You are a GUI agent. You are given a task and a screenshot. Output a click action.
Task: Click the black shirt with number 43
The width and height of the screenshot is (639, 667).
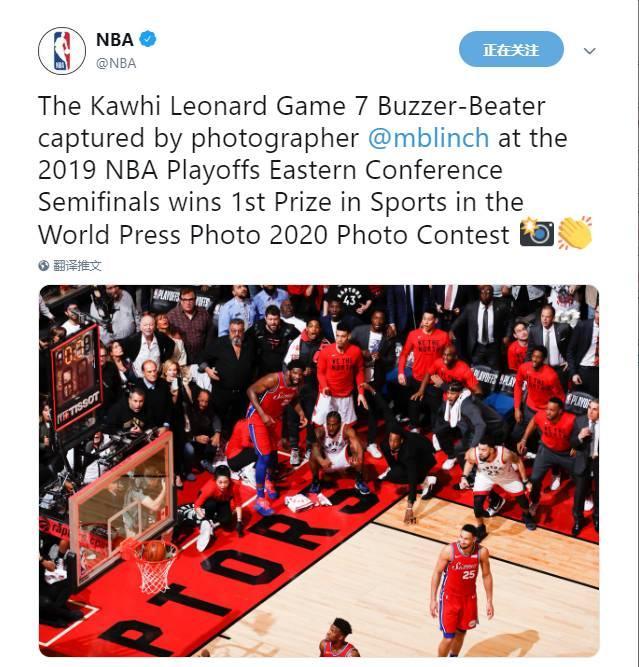pos(349,298)
